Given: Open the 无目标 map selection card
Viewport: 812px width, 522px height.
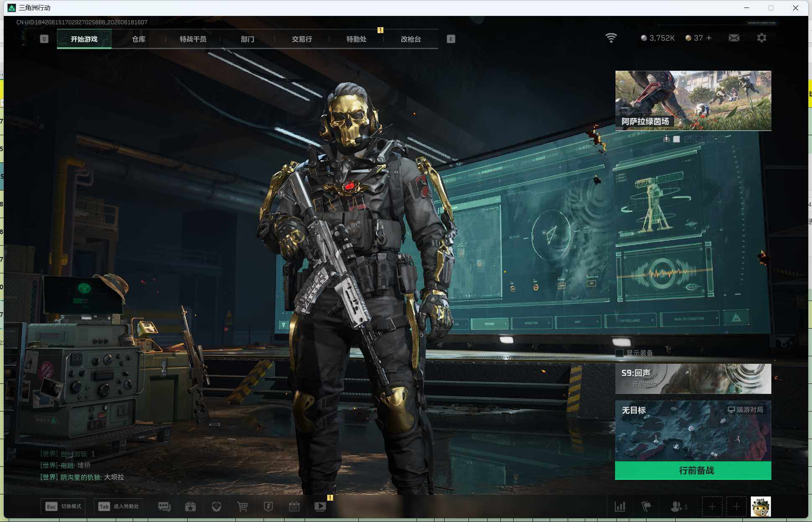Looking at the screenshot, I should click(693, 431).
